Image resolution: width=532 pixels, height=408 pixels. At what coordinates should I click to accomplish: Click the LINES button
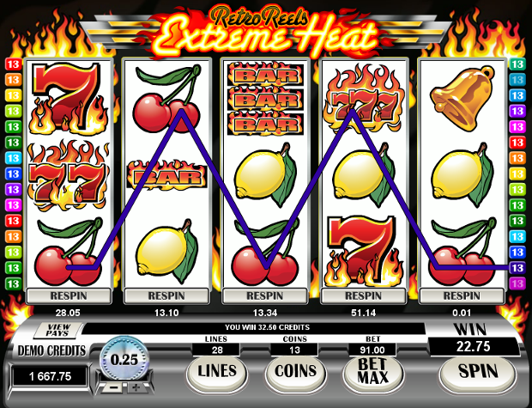tap(217, 371)
